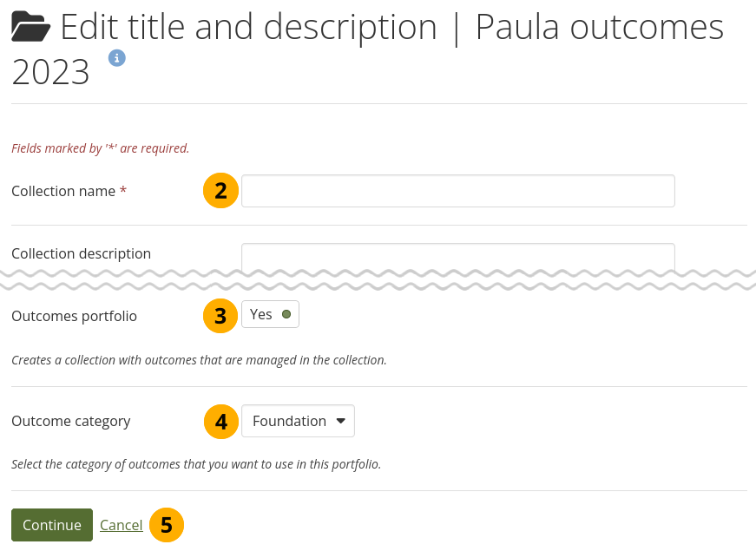Click the Collection description label
756x551 pixels.
click(81, 253)
